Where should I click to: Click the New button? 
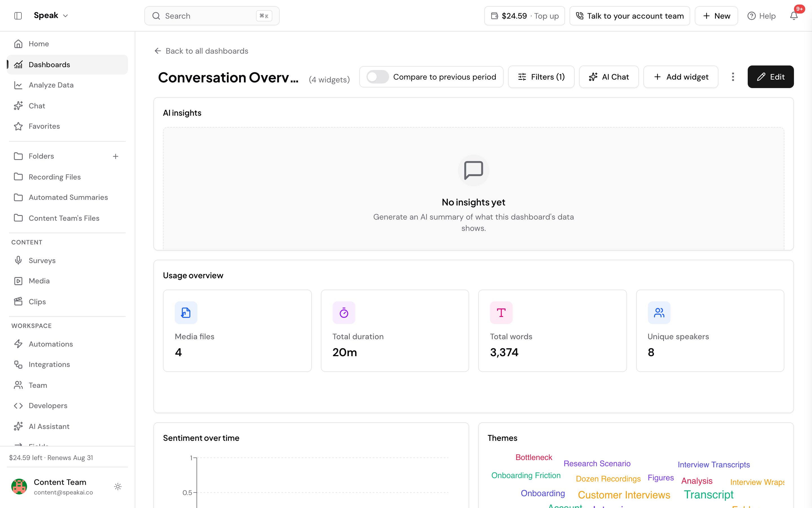pos(716,16)
